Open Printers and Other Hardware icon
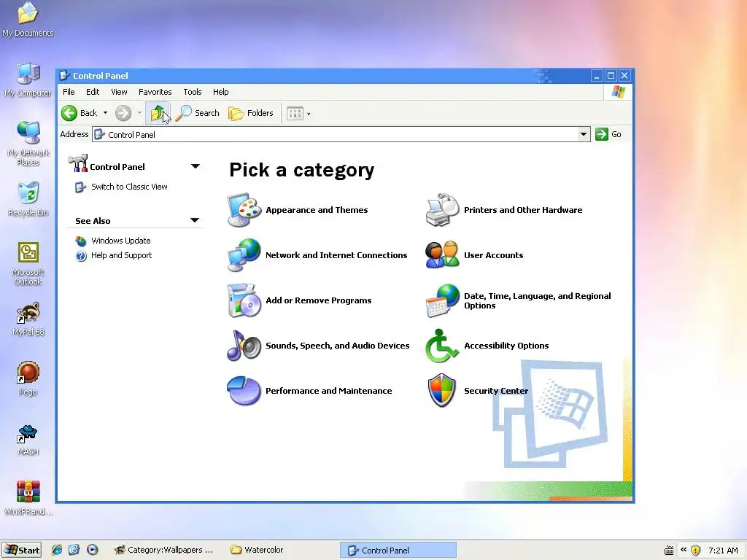This screenshot has width=747, height=560. coord(442,209)
